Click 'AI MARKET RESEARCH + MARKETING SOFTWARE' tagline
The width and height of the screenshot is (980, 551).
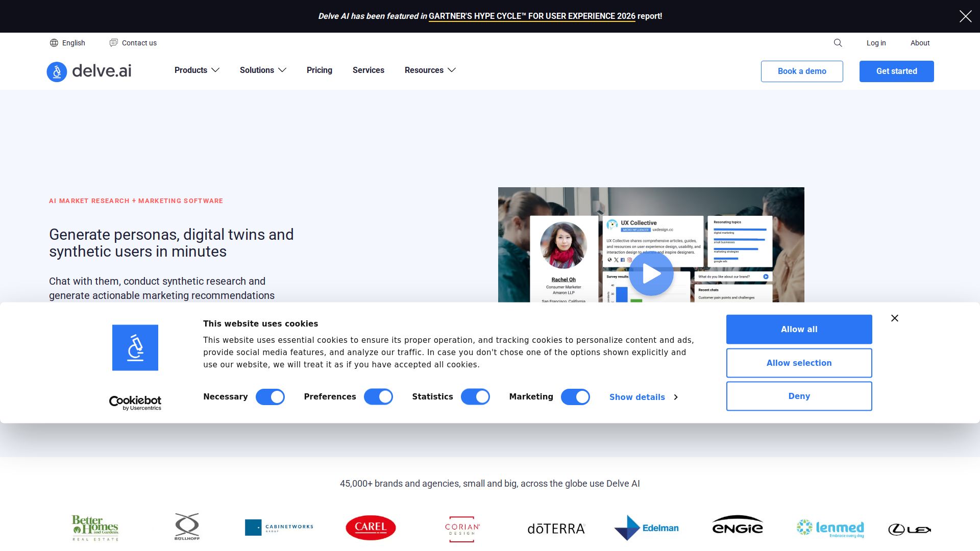[136, 201]
